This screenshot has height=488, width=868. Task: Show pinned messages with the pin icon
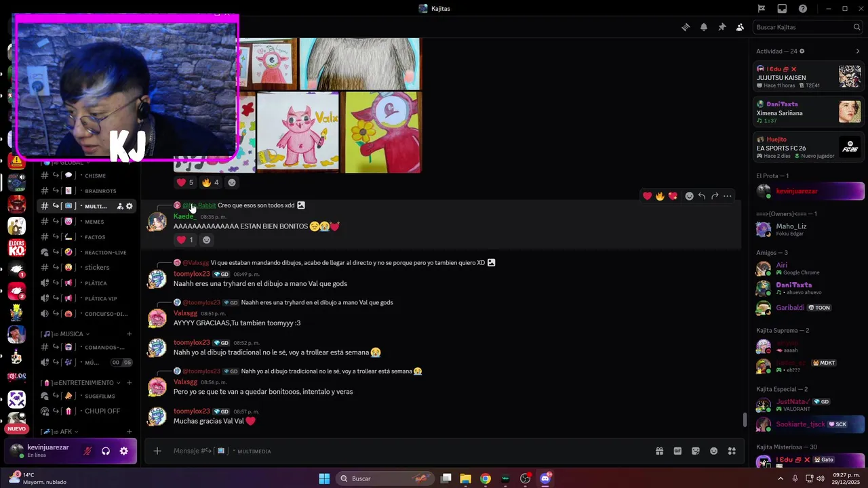[722, 27]
